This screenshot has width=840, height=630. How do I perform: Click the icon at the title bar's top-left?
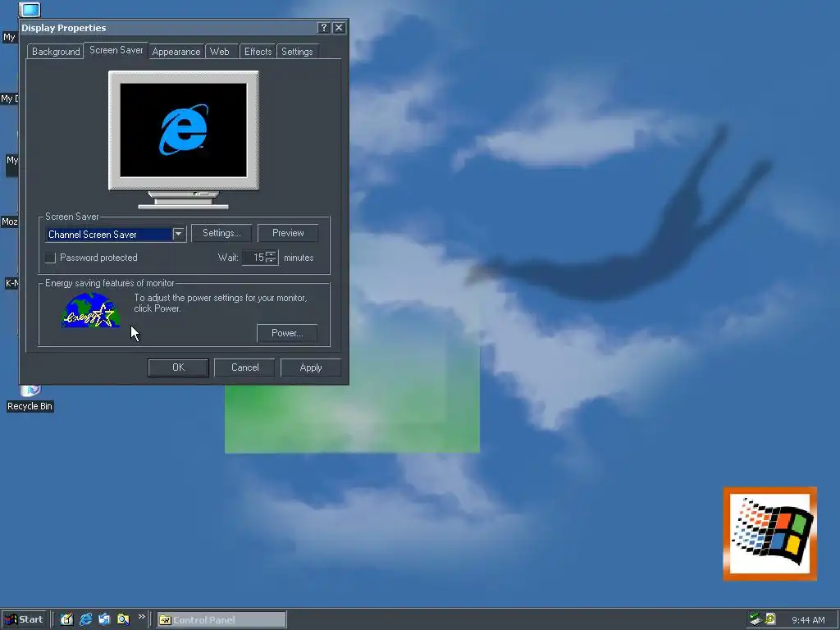[30, 9]
